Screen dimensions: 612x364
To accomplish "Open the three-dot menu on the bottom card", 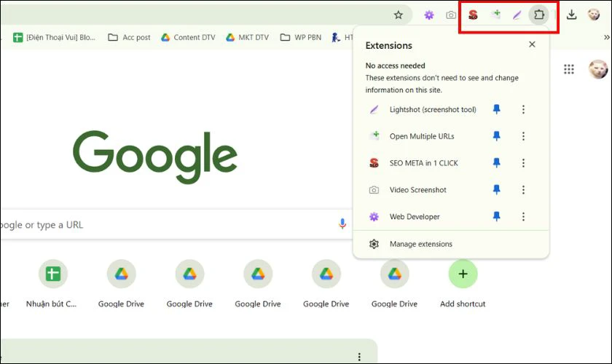I will pos(359,357).
